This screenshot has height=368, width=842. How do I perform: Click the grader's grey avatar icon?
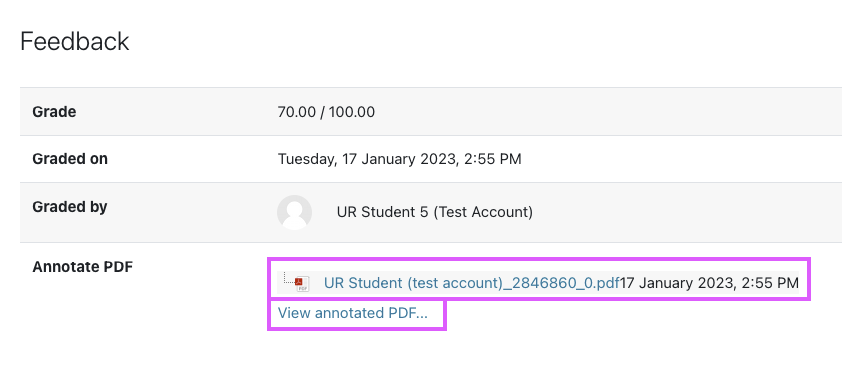[x=294, y=212]
